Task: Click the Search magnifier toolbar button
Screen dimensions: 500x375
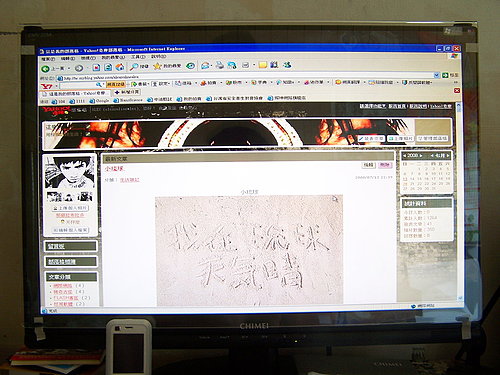Action: click(x=139, y=66)
